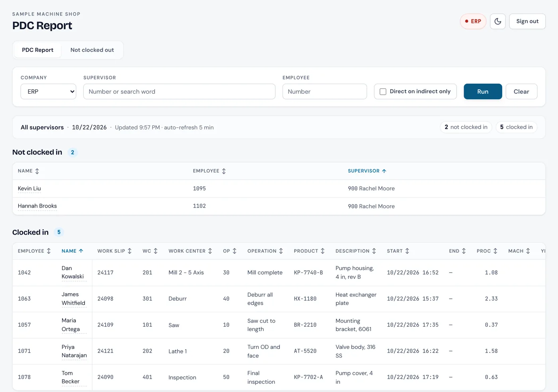Select employee number 1095 cell
Screen dimensions: 558x392
(x=199, y=188)
